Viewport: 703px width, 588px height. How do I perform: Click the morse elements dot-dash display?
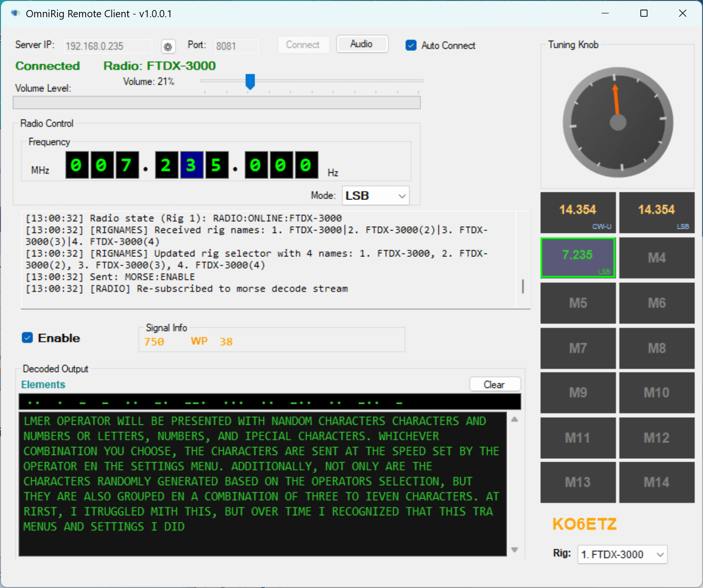[270, 402]
